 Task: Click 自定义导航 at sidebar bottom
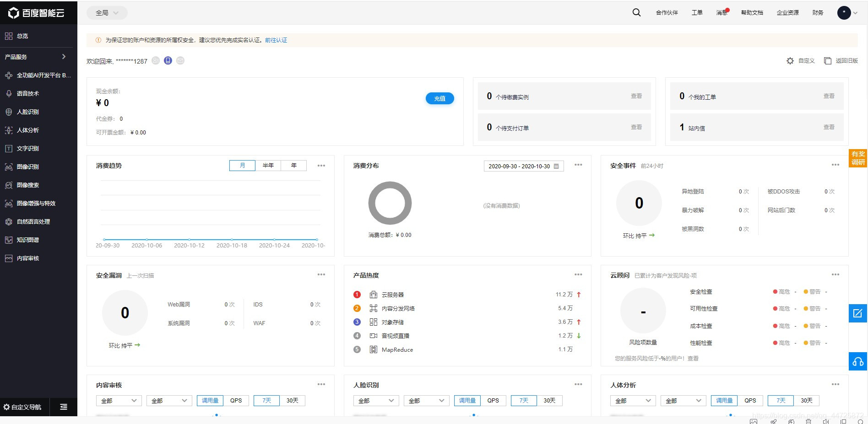point(22,407)
